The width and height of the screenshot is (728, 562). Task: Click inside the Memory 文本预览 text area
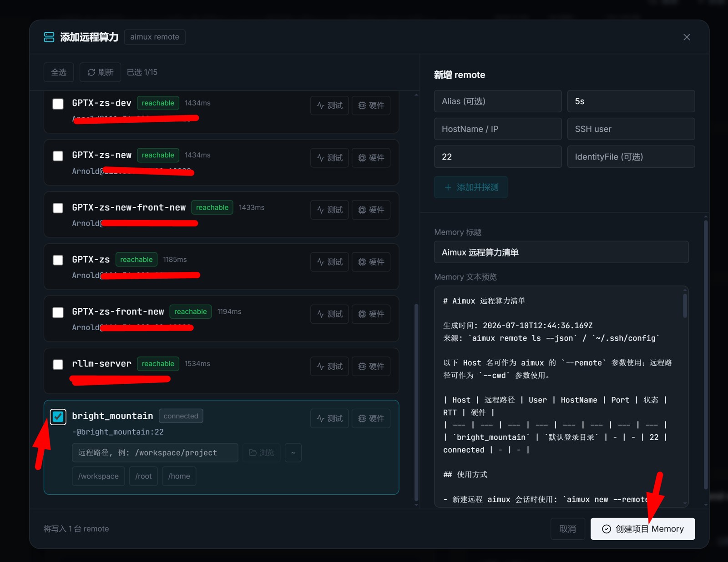click(561, 396)
